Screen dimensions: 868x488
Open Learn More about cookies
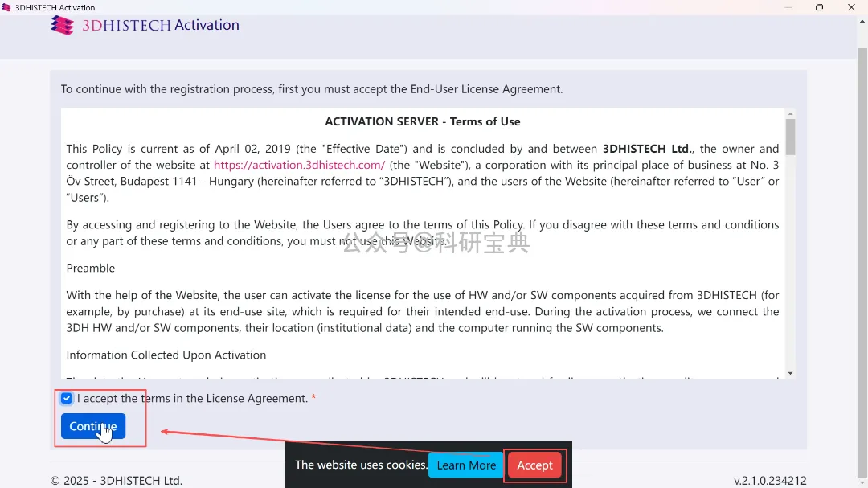[466, 465]
